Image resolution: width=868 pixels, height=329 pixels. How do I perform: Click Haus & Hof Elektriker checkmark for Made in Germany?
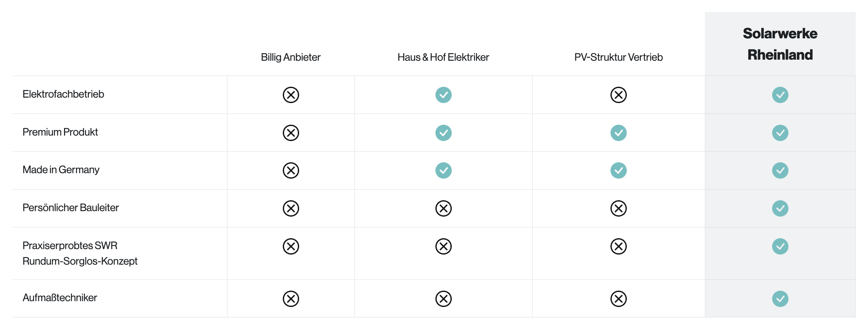(443, 170)
